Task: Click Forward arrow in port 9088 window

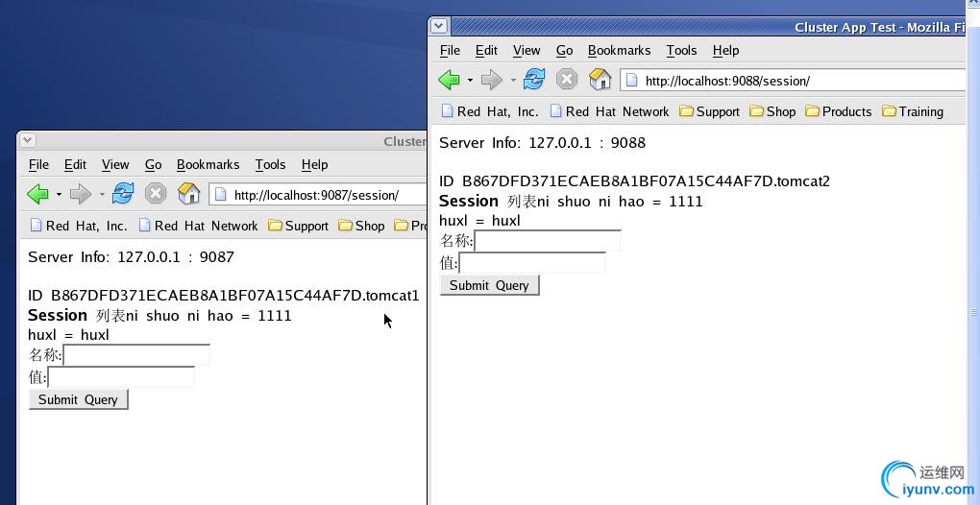Action: 491,80
